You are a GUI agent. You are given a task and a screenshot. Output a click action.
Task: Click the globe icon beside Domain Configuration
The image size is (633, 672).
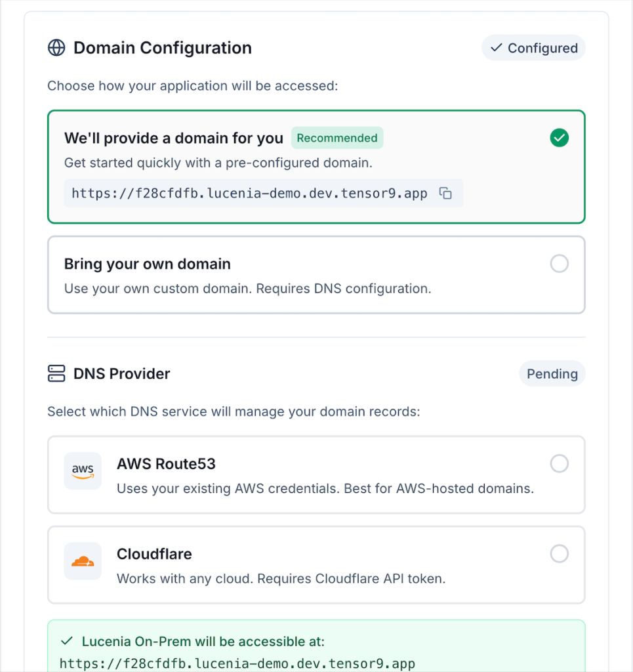point(56,48)
